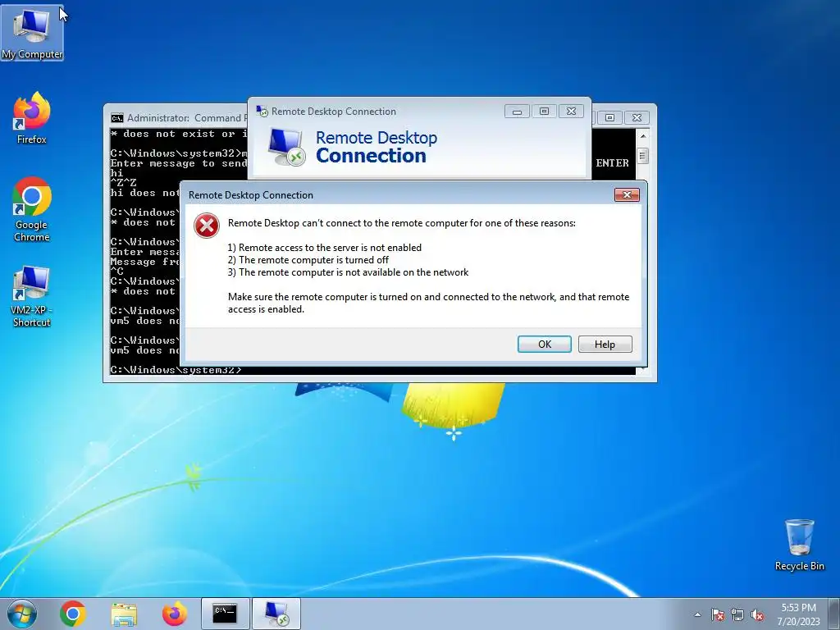Open Action Center flag tray icon
The image size is (840, 630).
717,614
